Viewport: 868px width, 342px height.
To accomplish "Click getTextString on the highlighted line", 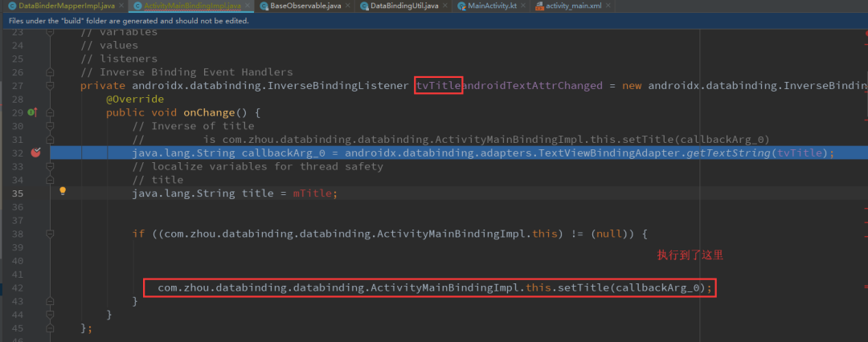I will tap(728, 153).
